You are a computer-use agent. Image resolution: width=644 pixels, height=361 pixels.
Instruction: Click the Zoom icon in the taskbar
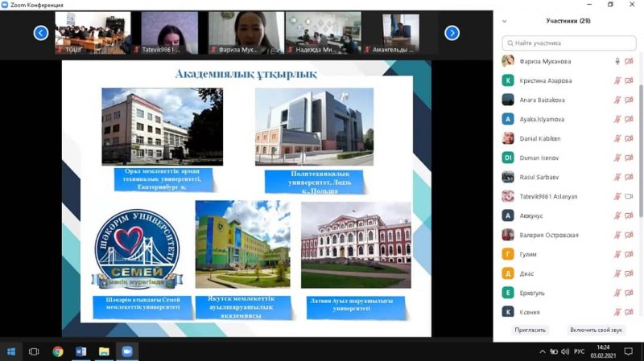127,351
